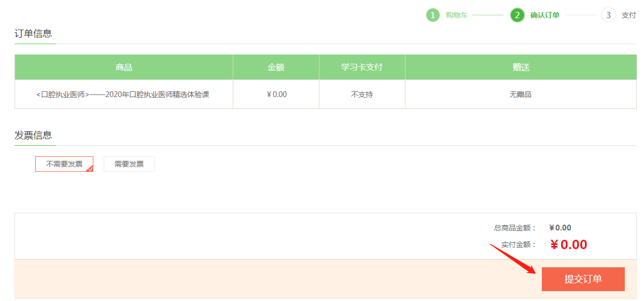This screenshot has width=644, height=301.
Task: Click the step 3 circle icon
Action: [x=608, y=15]
